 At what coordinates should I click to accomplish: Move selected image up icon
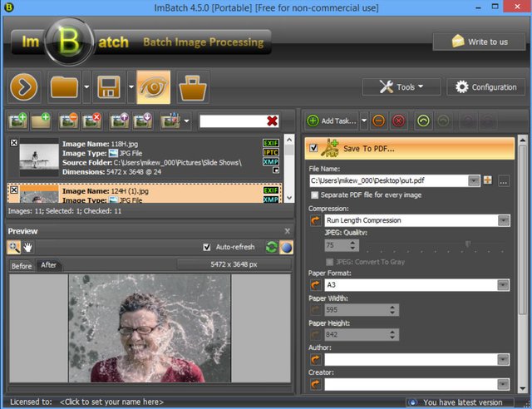pyautogui.click(x=119, y=121)
